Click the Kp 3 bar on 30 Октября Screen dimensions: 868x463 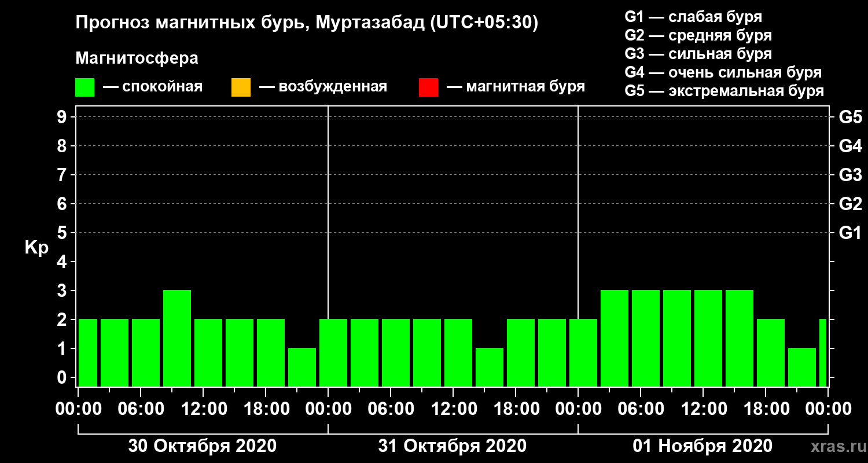click(177, 338)
